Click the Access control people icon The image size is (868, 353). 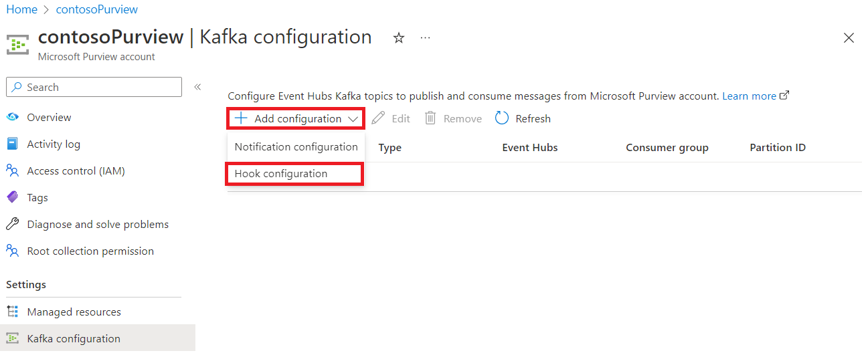[13, 171]
